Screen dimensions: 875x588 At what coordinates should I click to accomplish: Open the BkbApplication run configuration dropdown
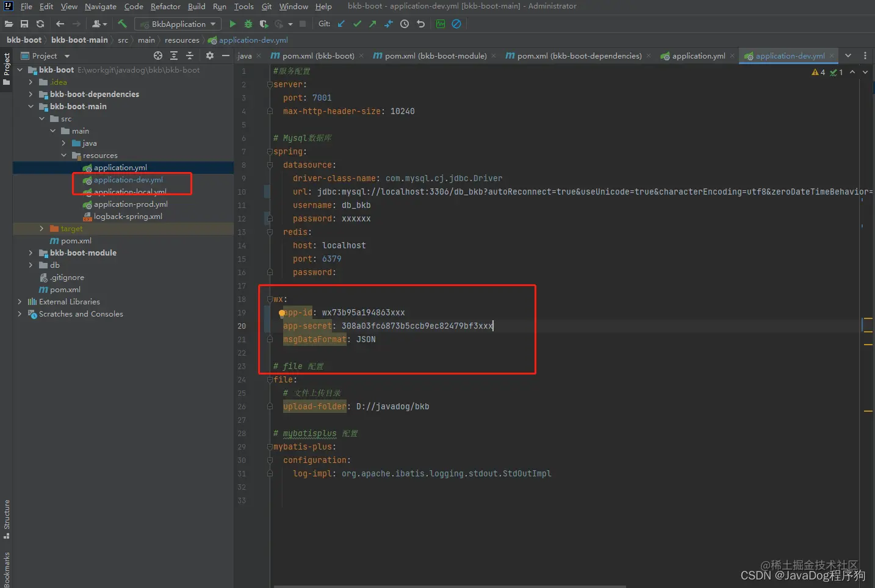pos(178,24)
